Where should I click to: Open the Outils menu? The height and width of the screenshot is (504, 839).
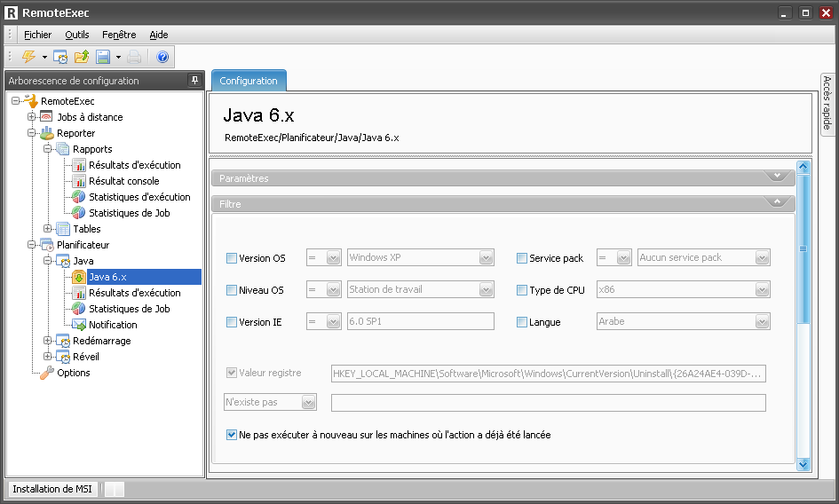pyautogui.click(x=77, y=35)
